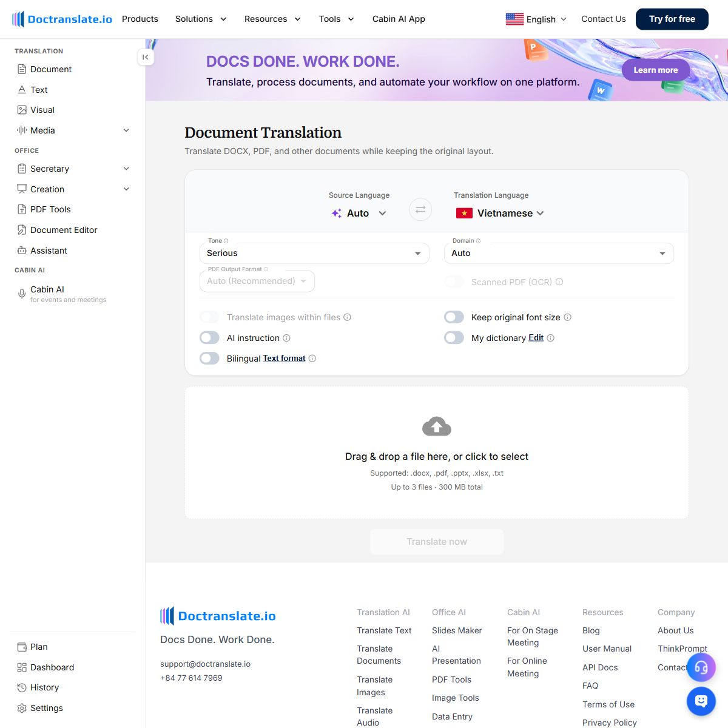Click the AI instruction info icon

coord(286,338)
